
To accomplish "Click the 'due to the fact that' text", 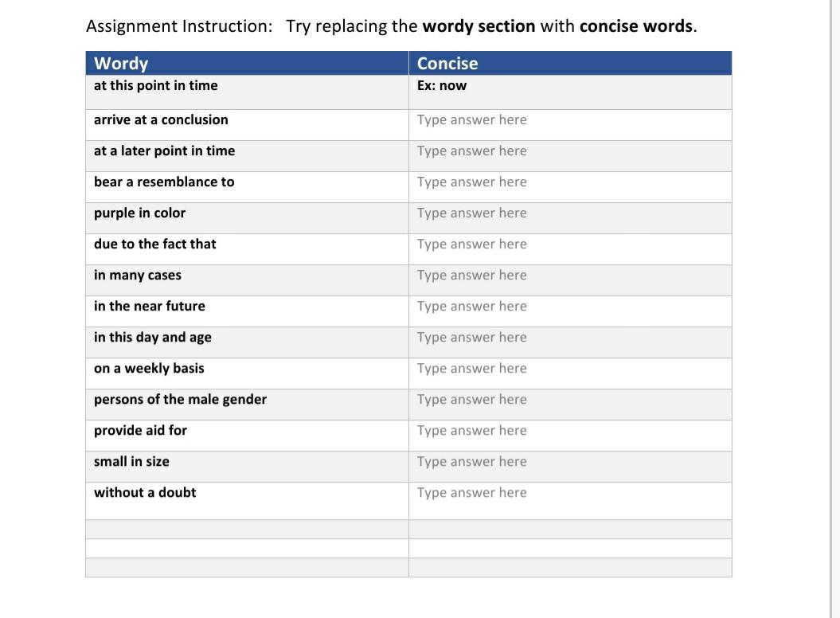I will coord(154,244).
